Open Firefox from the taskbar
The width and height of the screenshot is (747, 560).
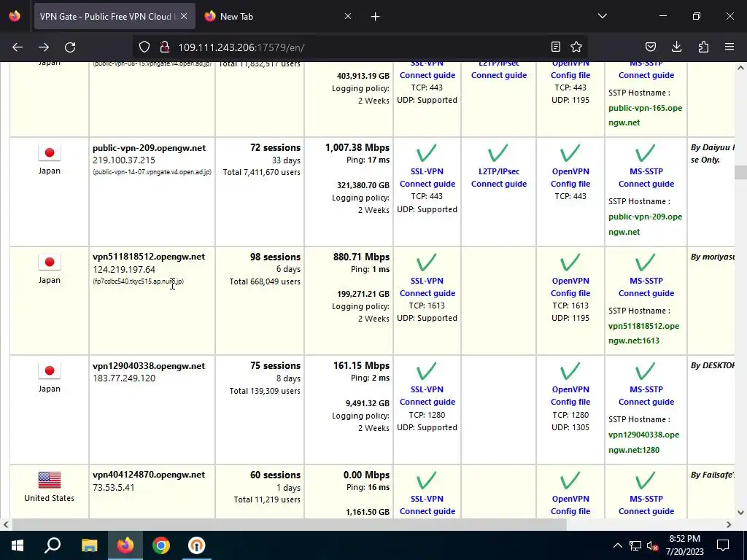pos(125,545)
